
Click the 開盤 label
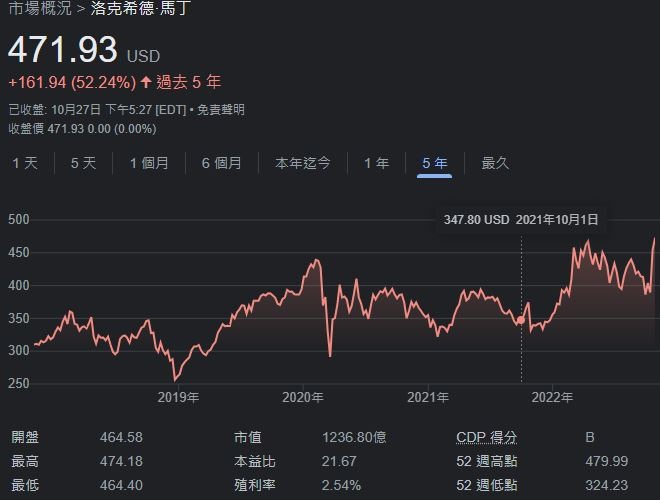pyautogui.click(x=25, y=438)
